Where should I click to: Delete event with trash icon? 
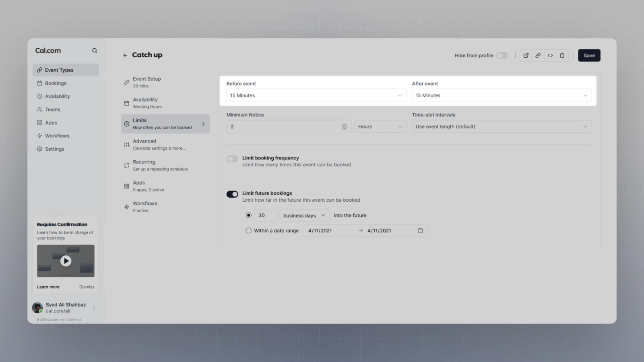562,56
